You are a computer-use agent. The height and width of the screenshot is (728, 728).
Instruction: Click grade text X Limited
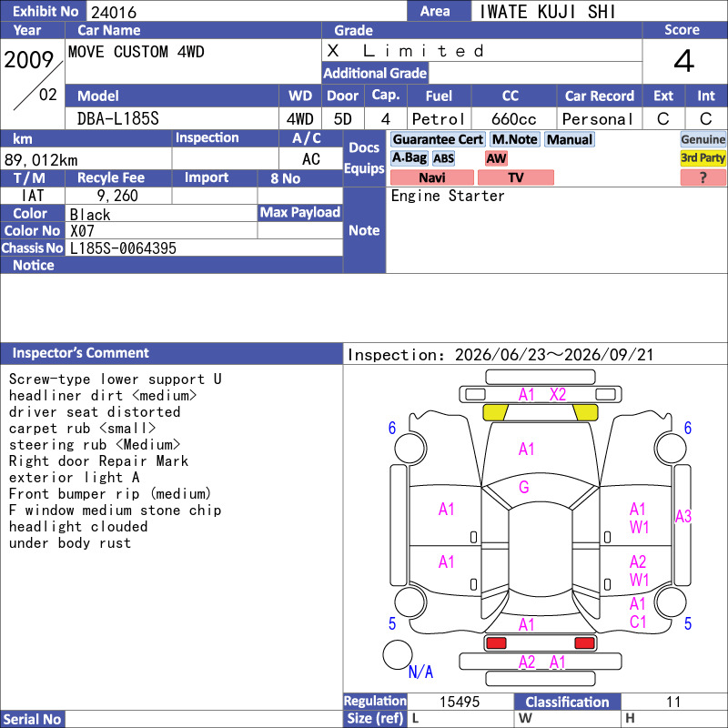(x=405, y=51)
